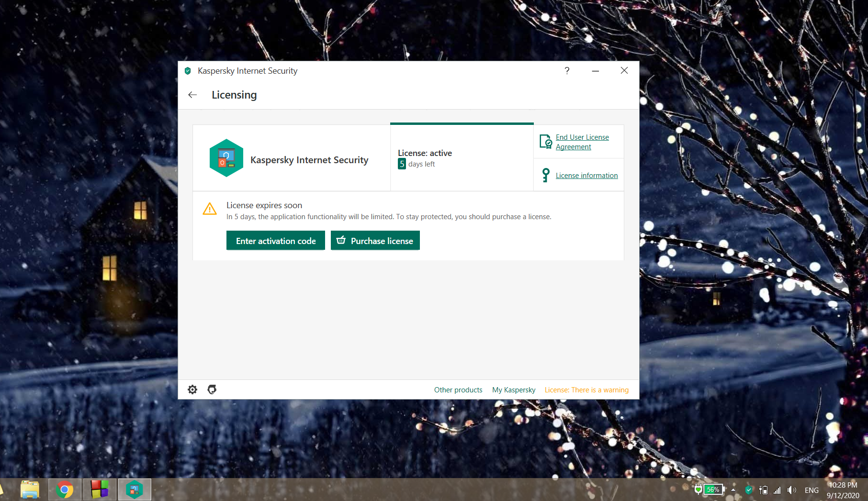Click the Kaspersky shield tray icon

(x=749, y=490)
